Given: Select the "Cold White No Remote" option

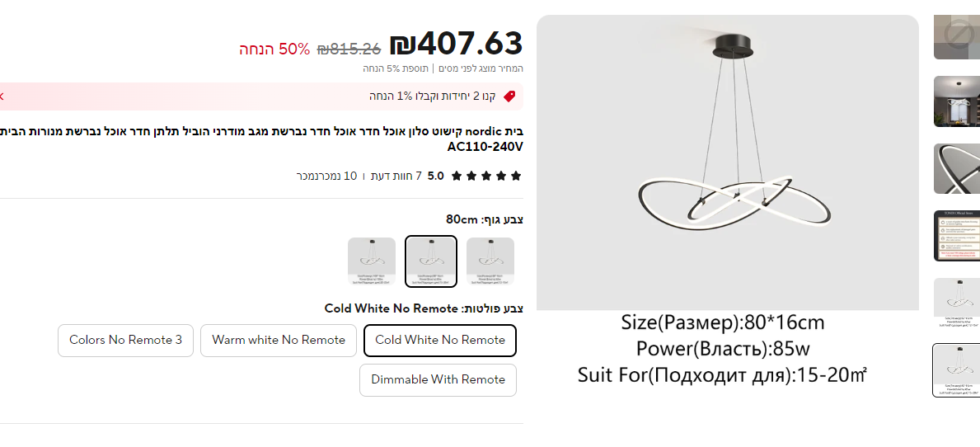Looking at the screenshot, I should click(x=440, y=340).
